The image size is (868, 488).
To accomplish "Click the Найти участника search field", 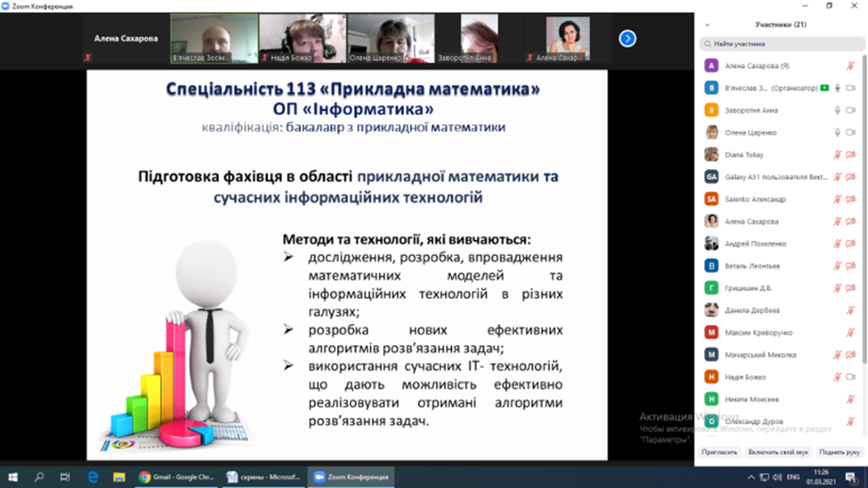I will tap(782, 44).
